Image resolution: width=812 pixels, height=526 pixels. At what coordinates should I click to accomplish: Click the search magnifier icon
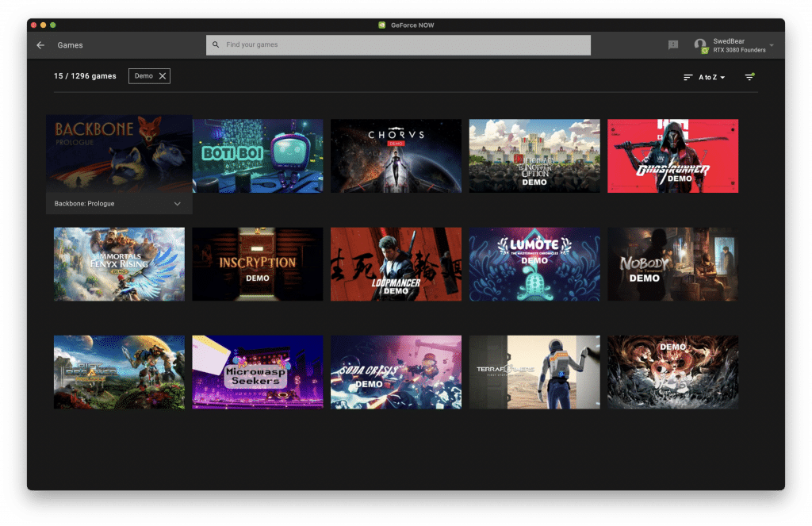[216, 44]
